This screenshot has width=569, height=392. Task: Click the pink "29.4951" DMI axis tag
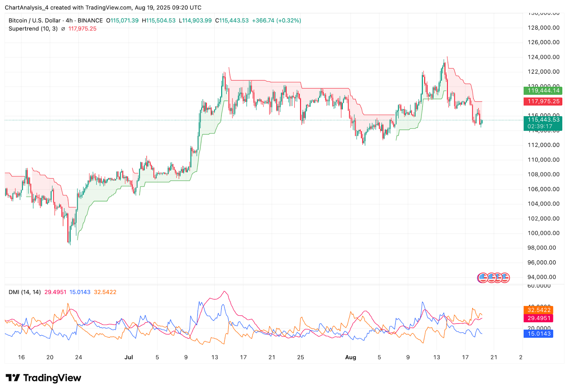[x=538, y=318]
